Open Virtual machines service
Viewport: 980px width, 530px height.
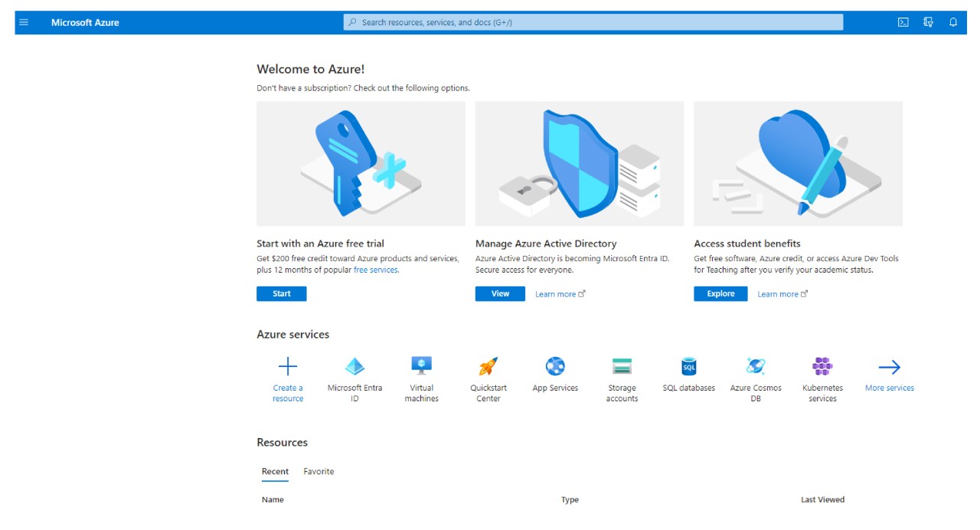421,366
